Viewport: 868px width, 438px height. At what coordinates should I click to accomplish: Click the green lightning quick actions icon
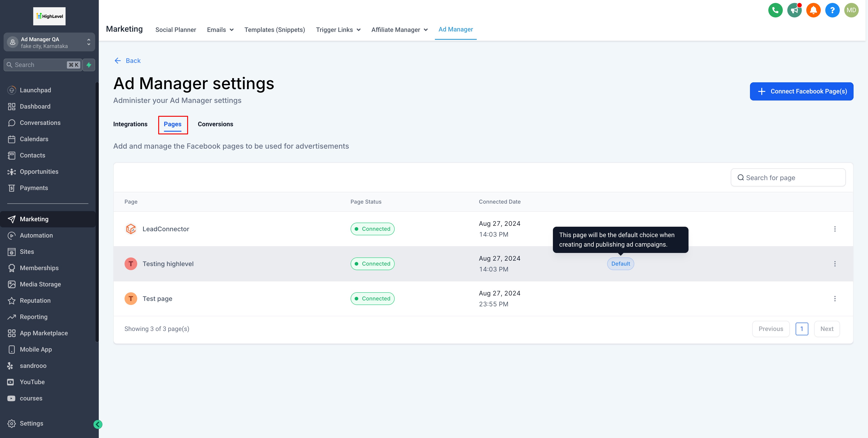pyautogui.click(x=89, y=65)
